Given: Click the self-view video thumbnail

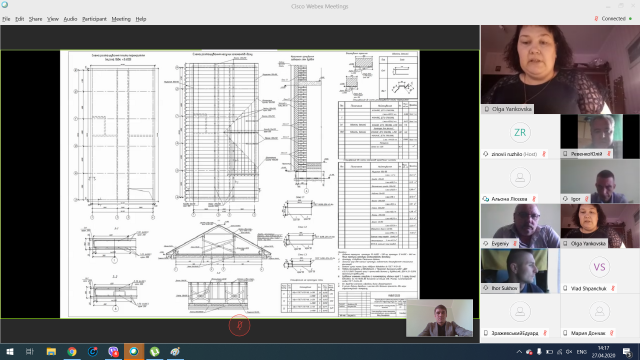Looking at the screenshot, I should coord(440,318).
